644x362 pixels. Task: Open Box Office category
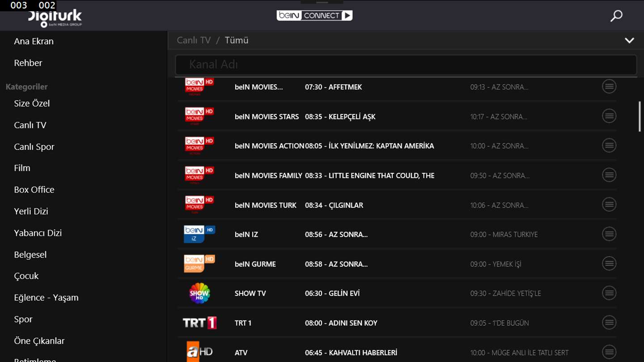pos(34,189)
